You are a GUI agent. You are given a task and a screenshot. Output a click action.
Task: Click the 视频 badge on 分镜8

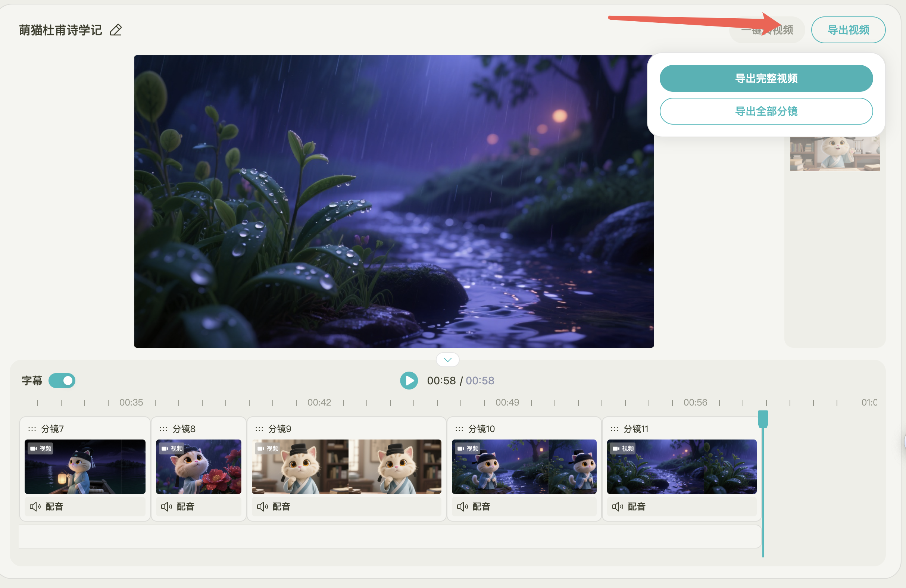click(172, 449)
